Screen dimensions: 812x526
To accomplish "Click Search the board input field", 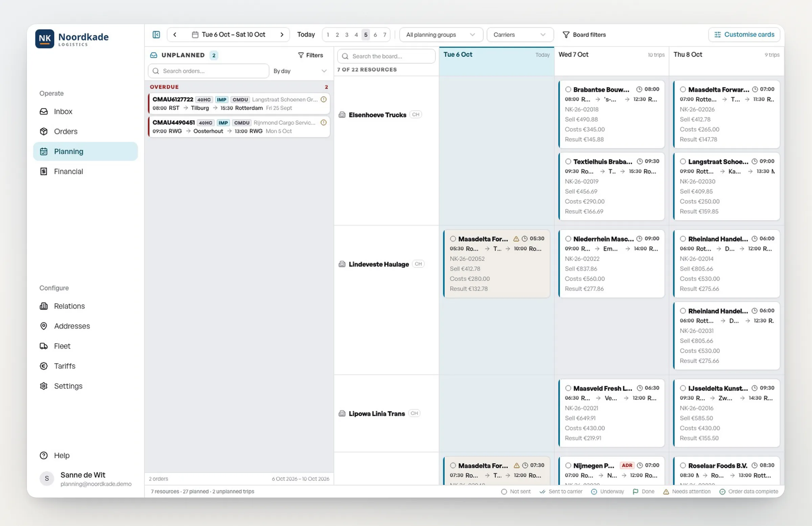I will pos(386,56).
